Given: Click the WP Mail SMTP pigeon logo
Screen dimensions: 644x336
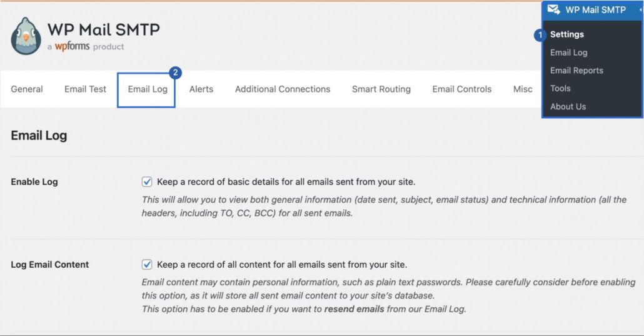Looking at the screenshot, I should (x=26, y=36).
